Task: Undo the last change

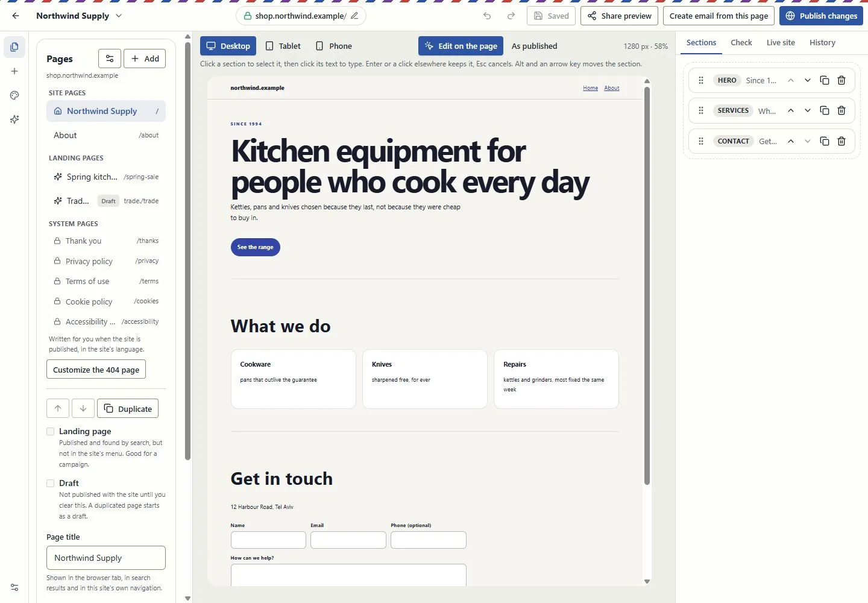Action: pos(487,16)
